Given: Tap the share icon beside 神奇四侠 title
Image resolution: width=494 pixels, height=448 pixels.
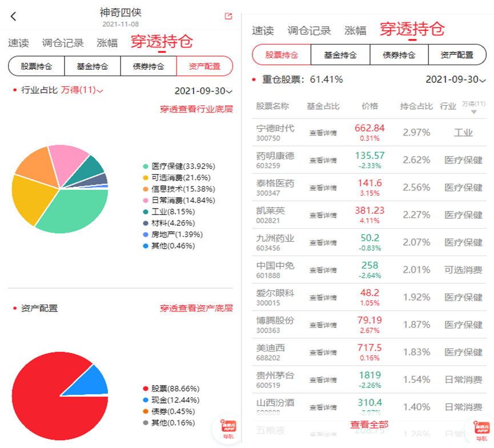Looking at the screenshot, I should click(228, 16).
